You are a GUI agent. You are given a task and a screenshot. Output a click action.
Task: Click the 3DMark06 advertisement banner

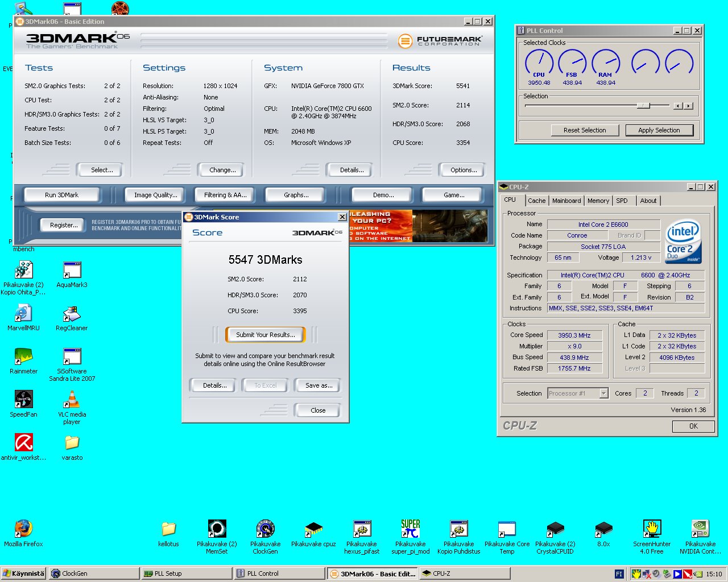[418, 226]
